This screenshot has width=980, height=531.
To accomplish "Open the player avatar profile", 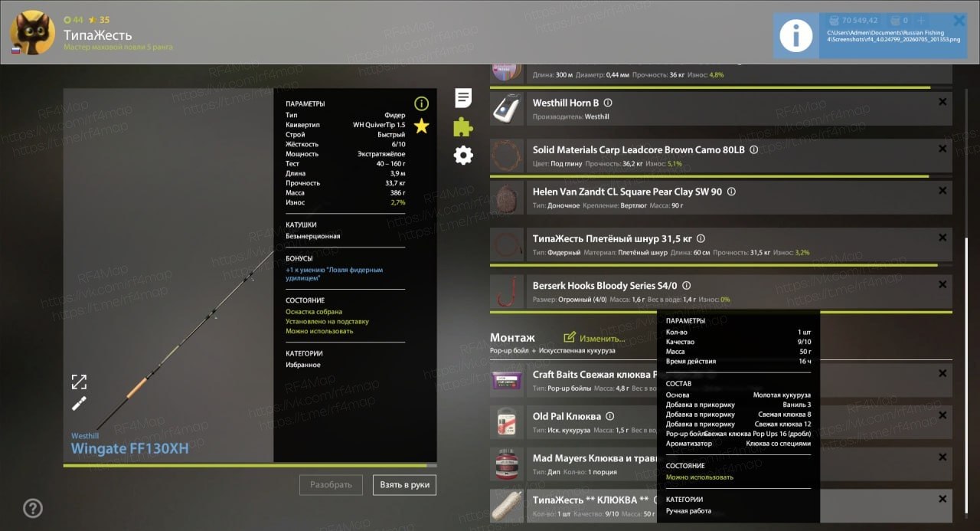I will point(32,32).
